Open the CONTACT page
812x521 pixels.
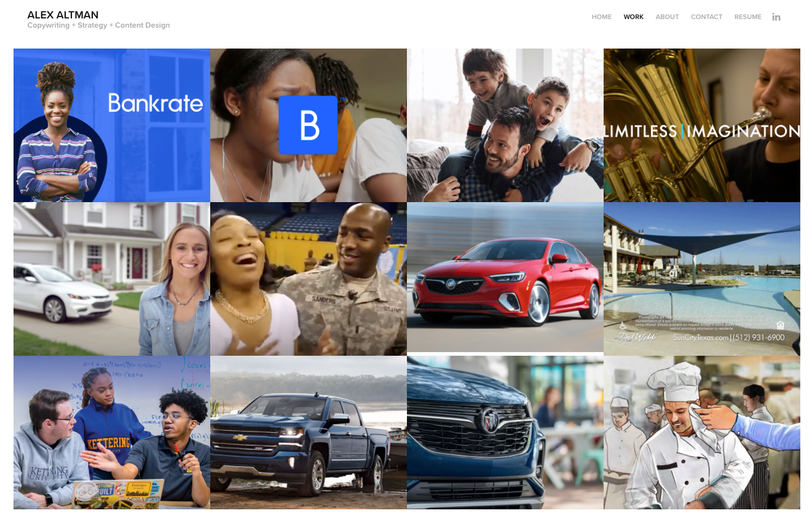tap(707, 17)
